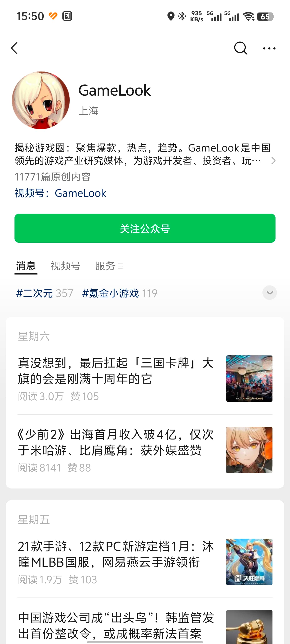Screen dimensions: 290x644
Task: Open the 三国卡牌 article thumbnail
Action: pos(249,379)
